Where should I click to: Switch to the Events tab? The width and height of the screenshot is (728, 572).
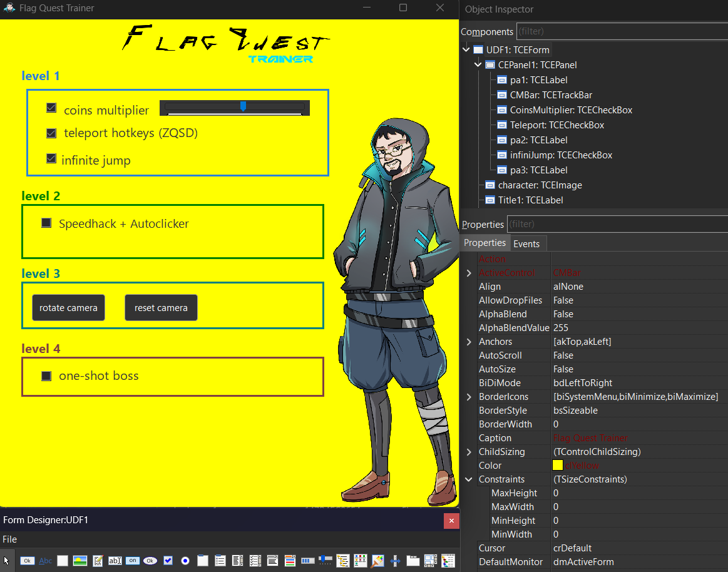click(527, 243)
